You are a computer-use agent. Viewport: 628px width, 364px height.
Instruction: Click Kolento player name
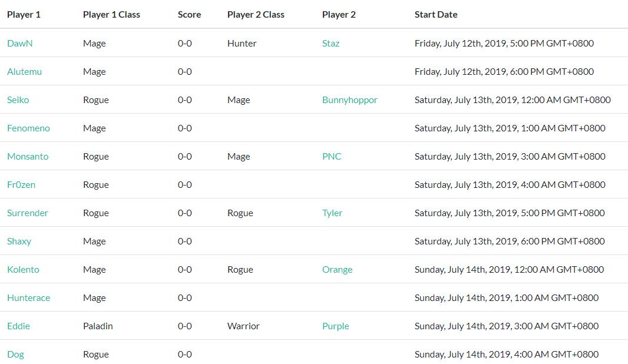click(x=23, y=269)
